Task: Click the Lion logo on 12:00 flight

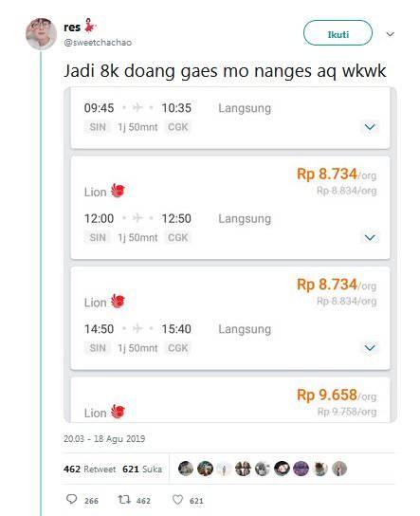Action: coord(118,191)
